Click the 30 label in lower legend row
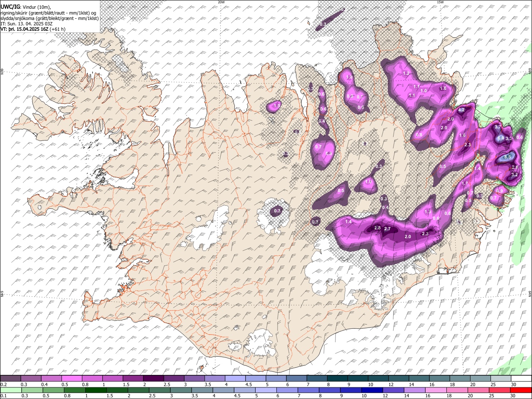The width and height of the screenshot is (532, 399). [513, 396]
